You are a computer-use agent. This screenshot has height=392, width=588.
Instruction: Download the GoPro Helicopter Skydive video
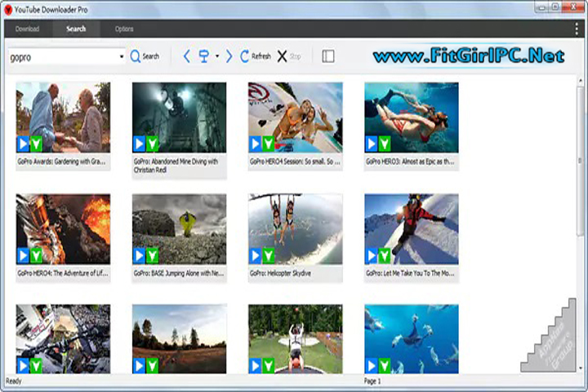268,256
